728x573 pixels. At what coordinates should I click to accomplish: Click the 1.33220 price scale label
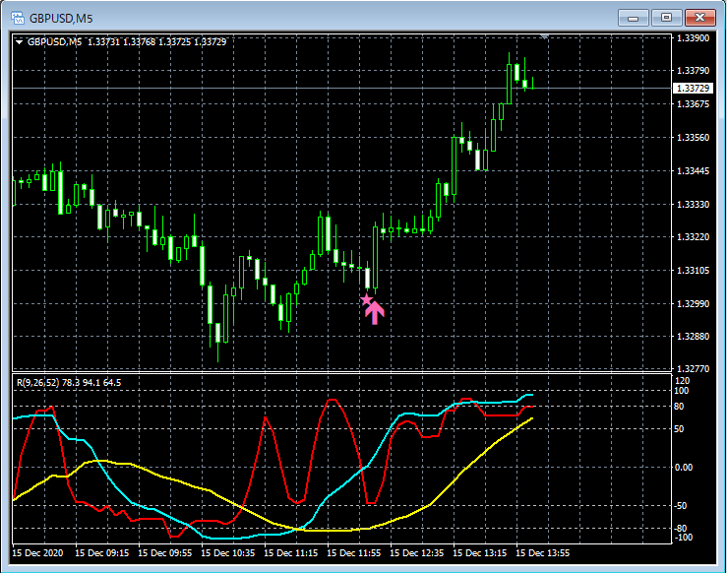coord(694,237)
